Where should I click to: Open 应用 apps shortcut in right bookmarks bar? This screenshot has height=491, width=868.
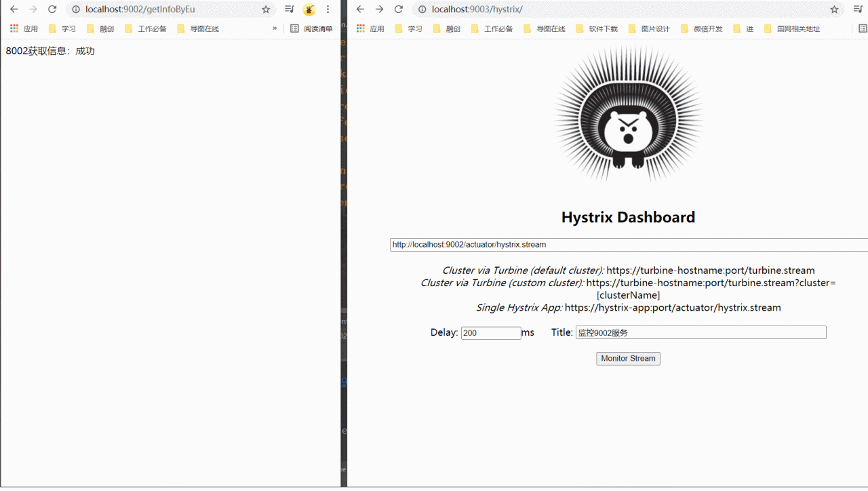point(370,28)
